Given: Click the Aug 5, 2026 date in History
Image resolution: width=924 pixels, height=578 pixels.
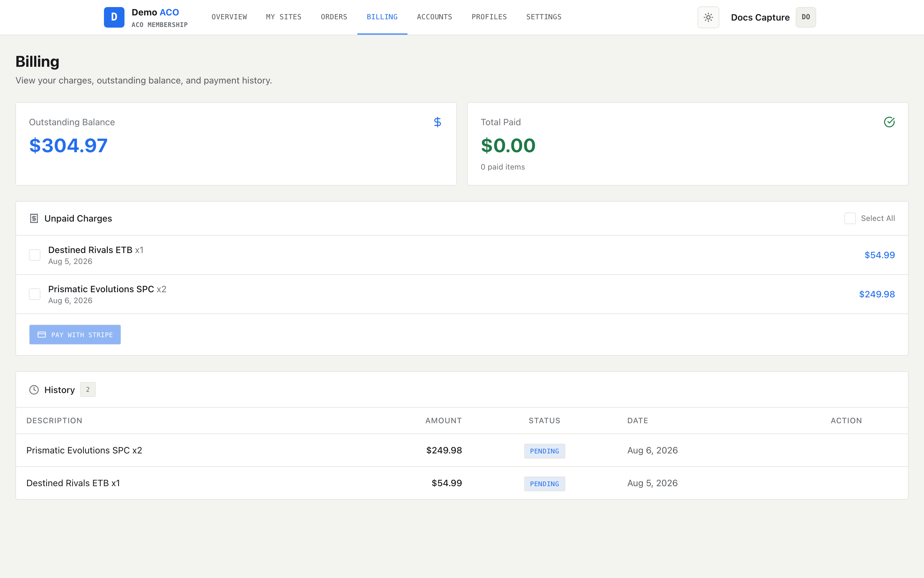Looking at the screenshot, I should [653, 483].
